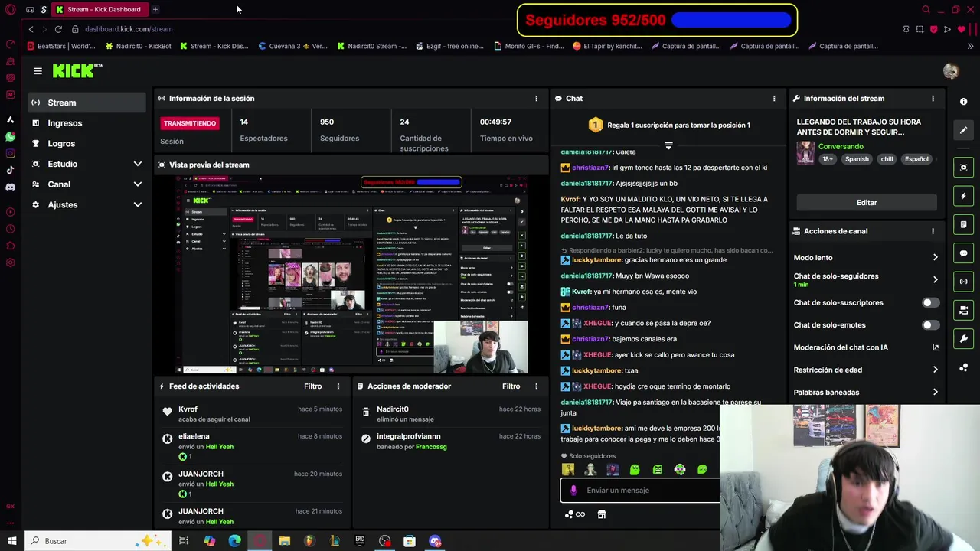The width and height of the screenshot is (980, 551).
Task: Click the chat bubble widget icon in the right rail
Action: (x=963, y=253)
